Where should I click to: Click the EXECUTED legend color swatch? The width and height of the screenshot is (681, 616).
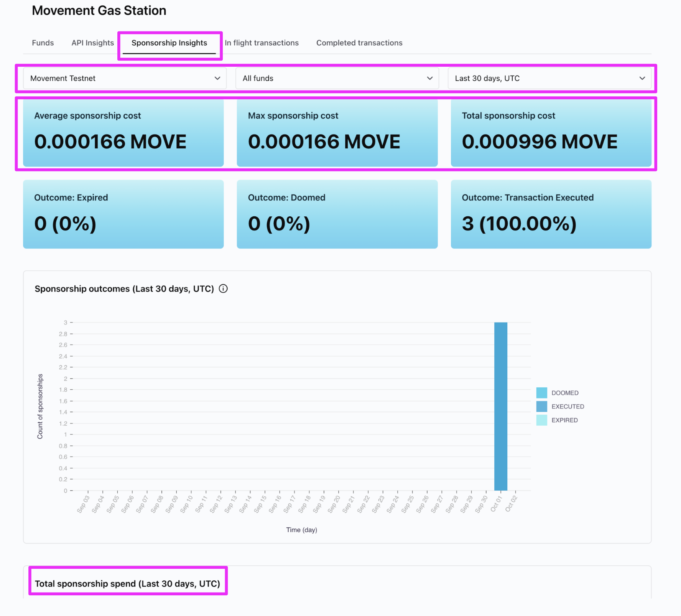point(541,407)
